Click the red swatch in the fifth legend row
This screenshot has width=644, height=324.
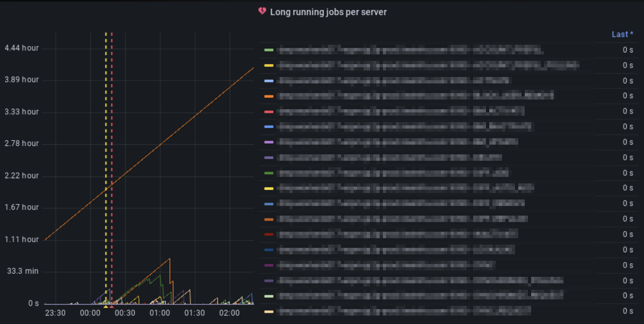269,112
